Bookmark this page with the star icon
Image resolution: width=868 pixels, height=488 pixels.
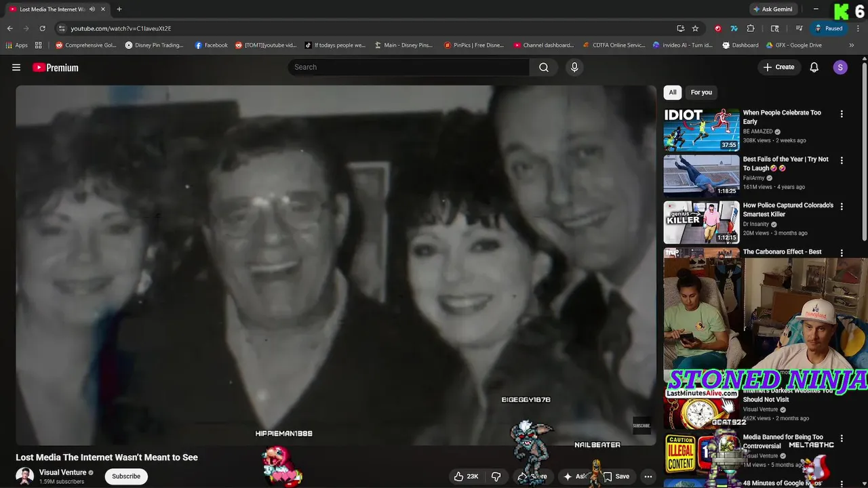click(x=695, y=28)
